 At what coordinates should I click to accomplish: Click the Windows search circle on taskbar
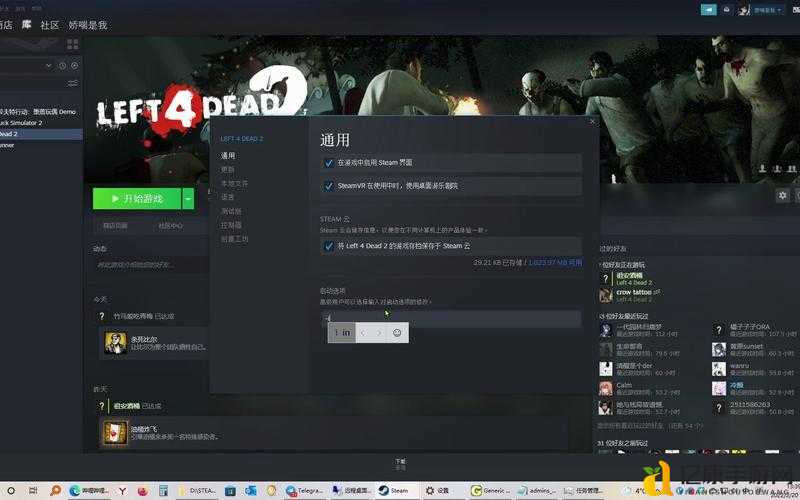click(x=11, y=490)
